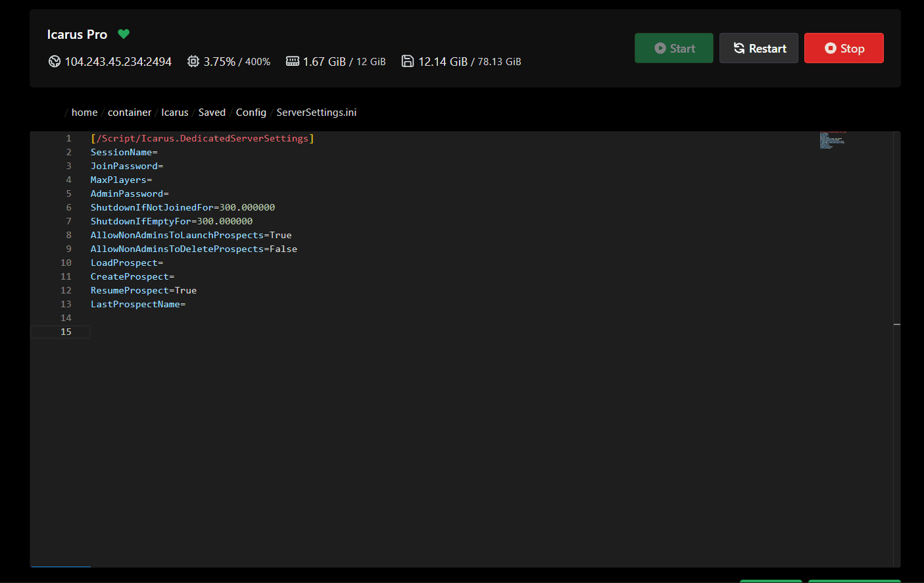
Task: Click the RAM icon next to 1.67 GiB
Action: pyautogui.click(x=292, y=61)
